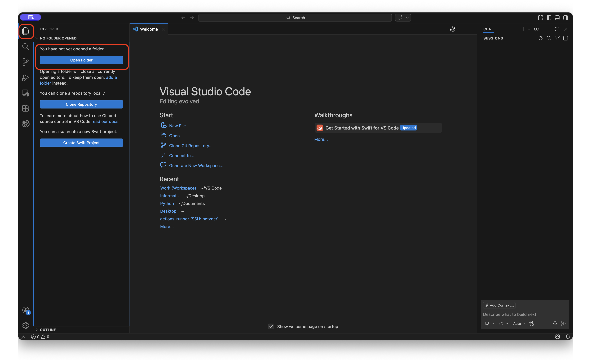
Task: Click the Clone Repository button
Action: [81, 104]
